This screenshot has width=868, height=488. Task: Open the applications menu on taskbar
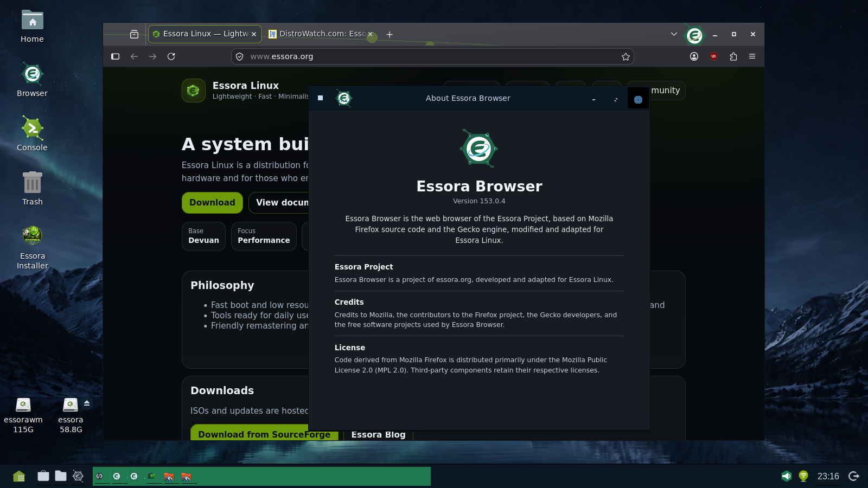[19, 476]
